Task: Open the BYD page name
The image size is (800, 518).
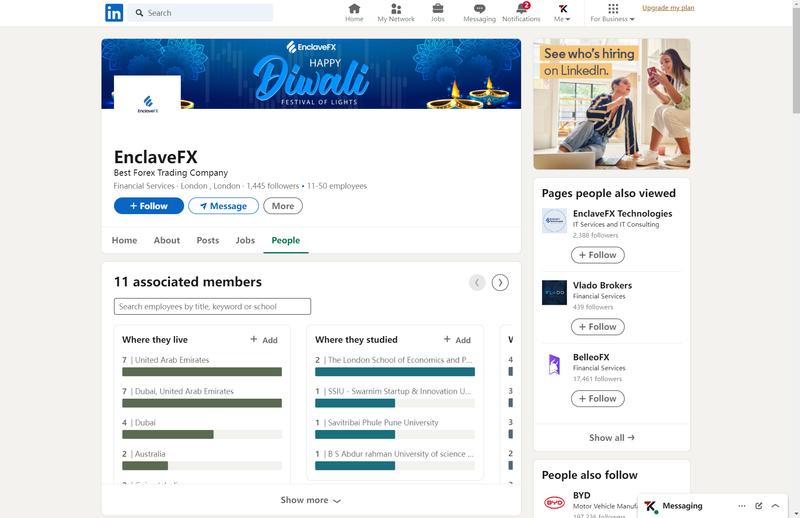Action: [x=582, y=495]
